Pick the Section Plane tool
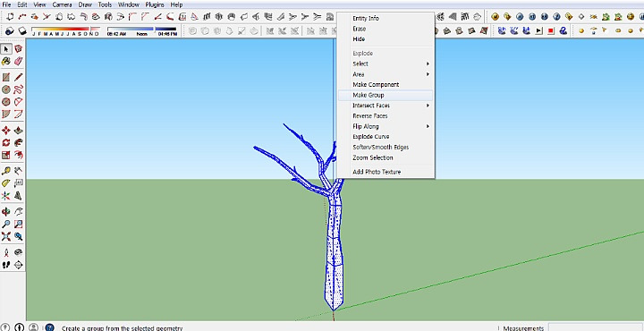Screen dimensions: 644x331 click(x=19, y=265)
